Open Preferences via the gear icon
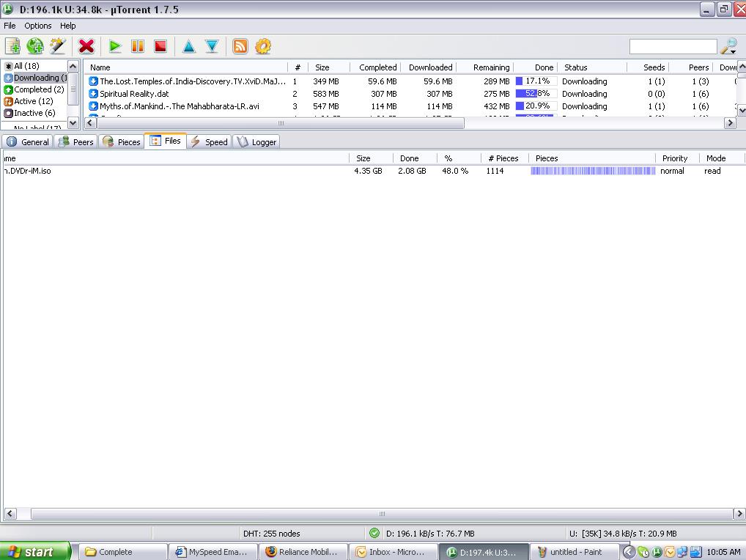Viewport: 746px width, 560px height. [x=263, y=46]
